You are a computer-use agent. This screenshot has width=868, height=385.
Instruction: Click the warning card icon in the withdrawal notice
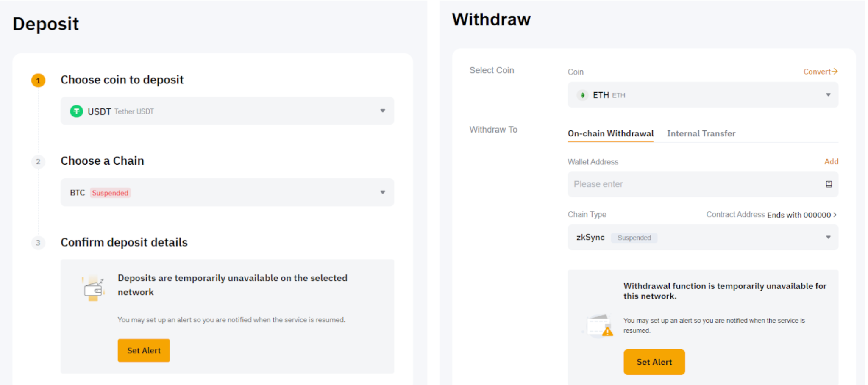[x=599, y=326]
